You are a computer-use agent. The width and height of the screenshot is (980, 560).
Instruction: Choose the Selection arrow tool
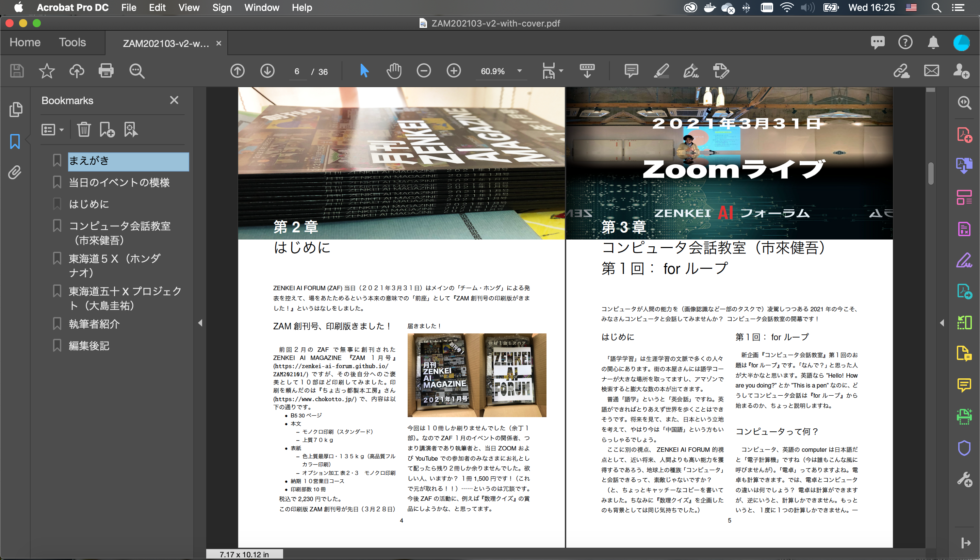364,71
